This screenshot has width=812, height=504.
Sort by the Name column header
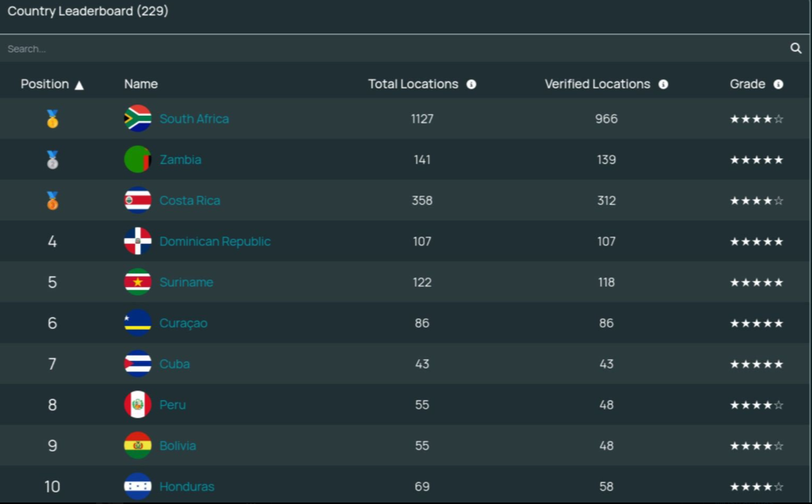(x=141, y=85)
